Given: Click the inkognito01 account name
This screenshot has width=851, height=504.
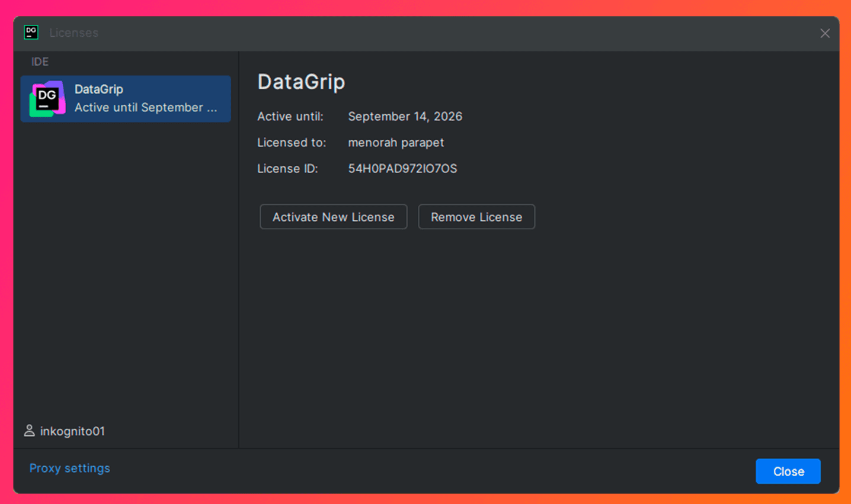Looking at the screenshot, I should [72, 431].
